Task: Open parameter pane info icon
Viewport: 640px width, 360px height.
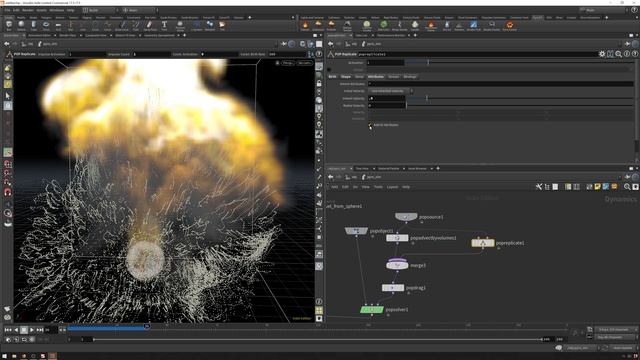Action: tap(627, 54)
